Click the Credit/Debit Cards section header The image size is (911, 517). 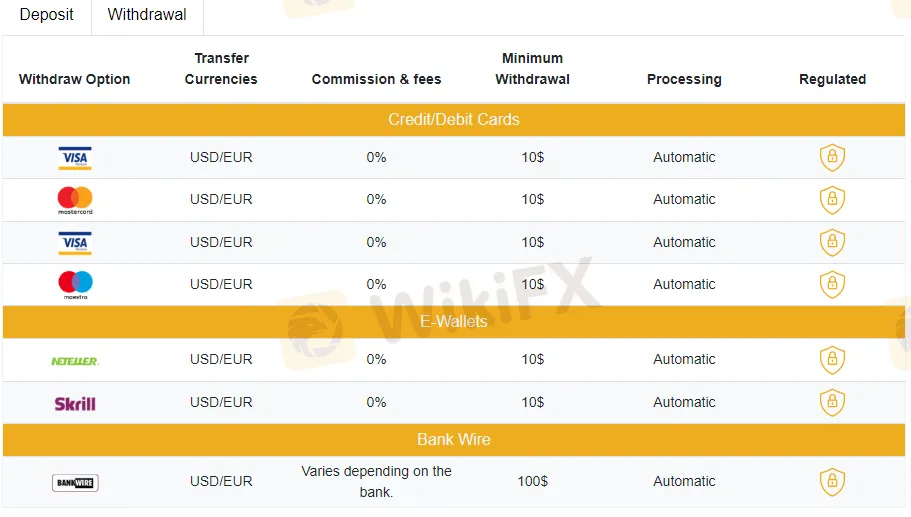coord(454,120)
